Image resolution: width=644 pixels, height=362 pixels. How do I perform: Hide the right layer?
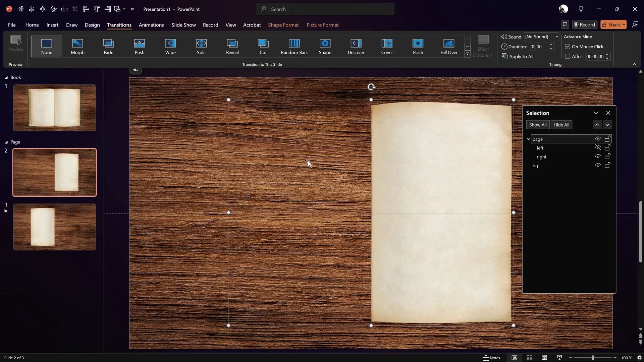click(x=598, y=157)
